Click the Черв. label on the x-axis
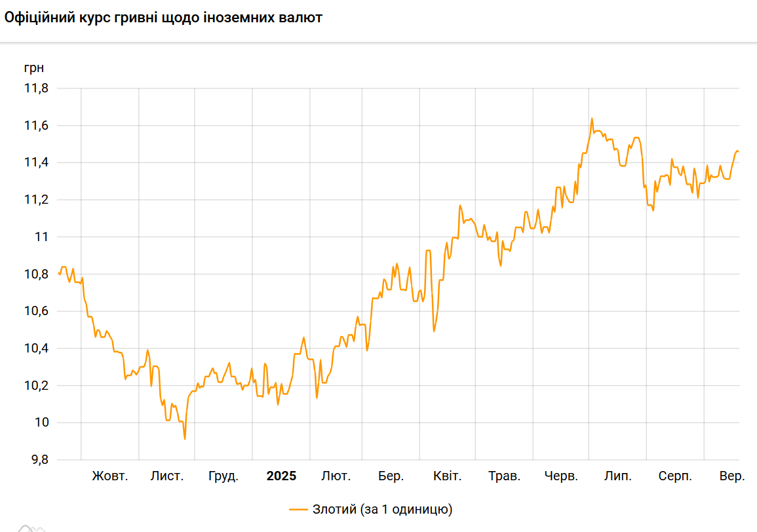Screen dimensions: 757x532 562,476
